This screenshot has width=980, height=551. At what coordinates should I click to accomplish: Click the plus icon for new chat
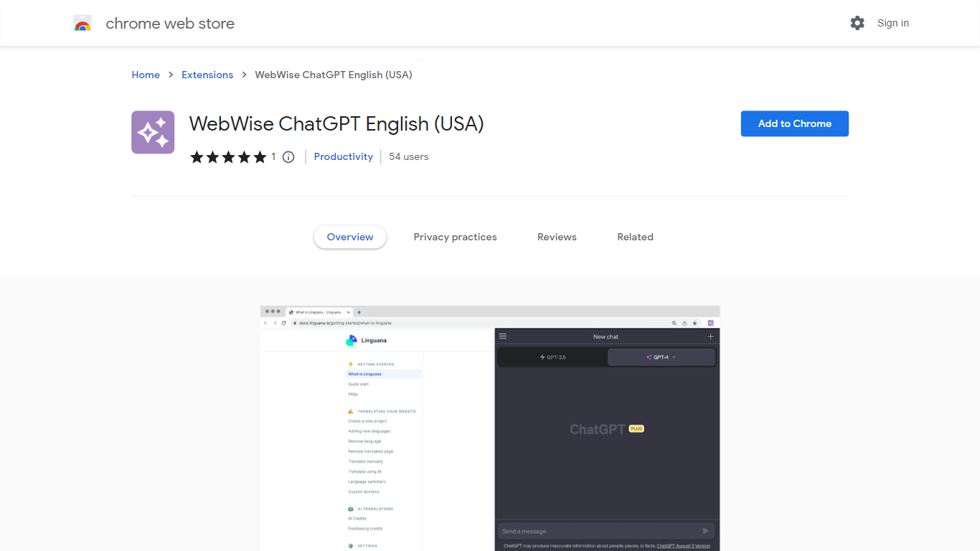pyautogui.click(x=710, y=336)
